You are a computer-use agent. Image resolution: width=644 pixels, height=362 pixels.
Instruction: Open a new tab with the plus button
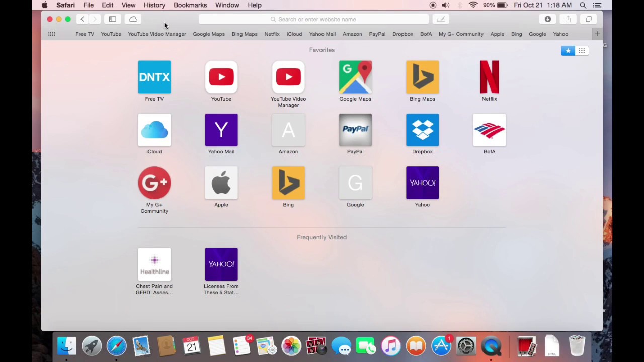tap(597, 34)
